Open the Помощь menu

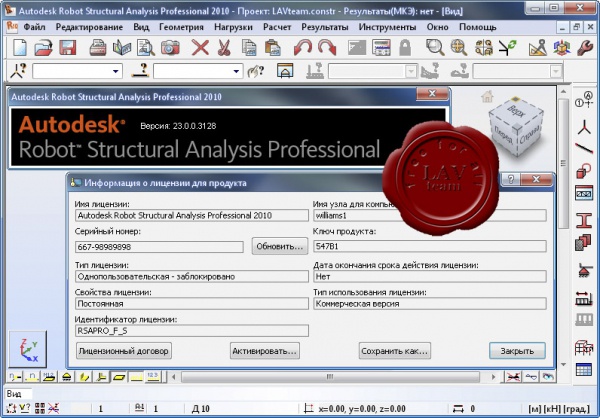(478, 27)
